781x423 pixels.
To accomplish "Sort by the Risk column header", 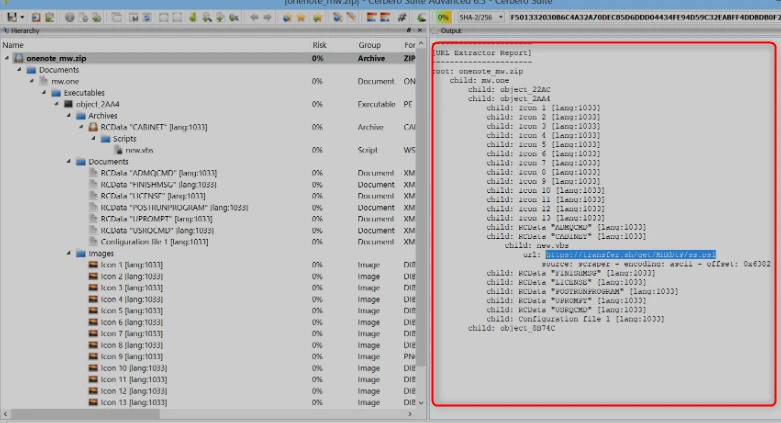I will click(x=319, y=45).
